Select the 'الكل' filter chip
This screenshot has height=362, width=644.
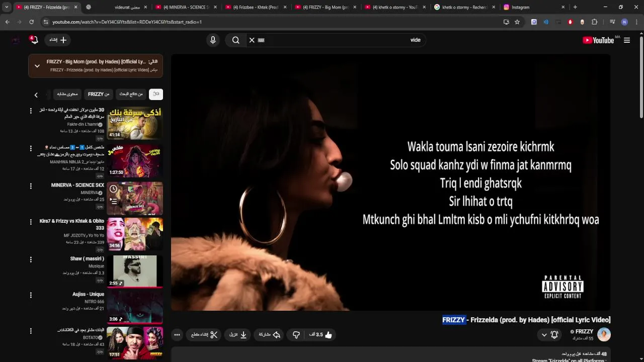coord(156,94)
